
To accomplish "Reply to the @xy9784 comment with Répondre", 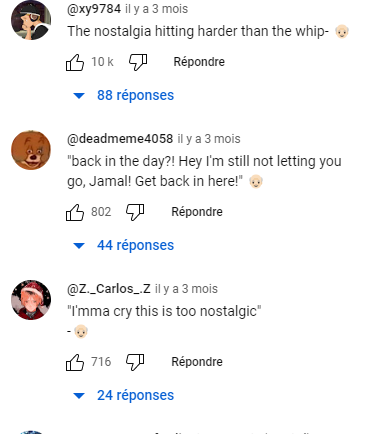I will click(199, 62).
